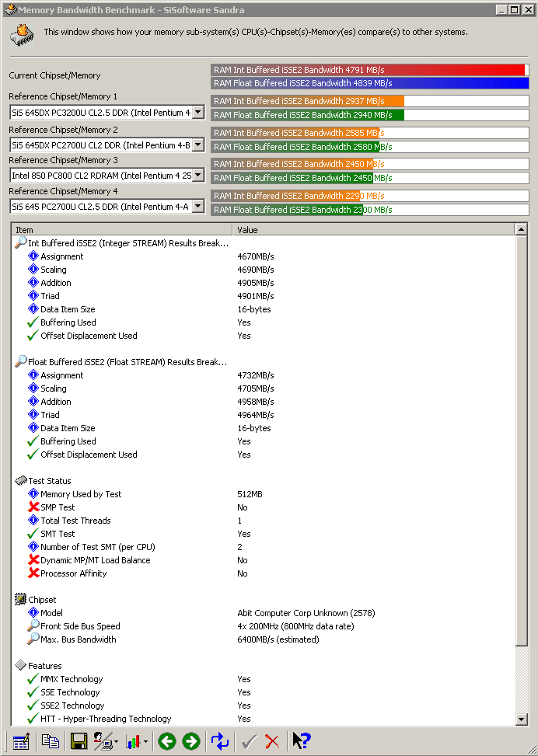This screenshot has width=538, height=756.
Task: Click the blue refresh arrows icon
Action: [x=220, y=741]
